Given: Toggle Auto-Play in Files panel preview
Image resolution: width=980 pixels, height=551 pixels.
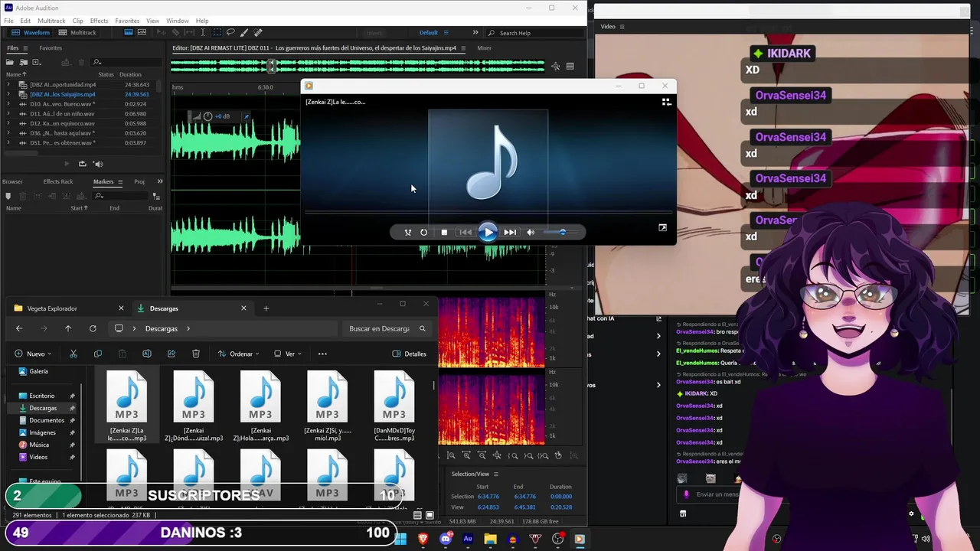Looking at the screenshot, I should (98, 164).
